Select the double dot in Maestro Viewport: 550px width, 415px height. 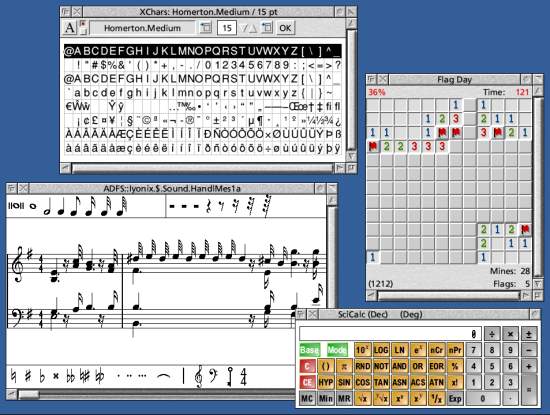pyautogui.click(x=129, y=376)
